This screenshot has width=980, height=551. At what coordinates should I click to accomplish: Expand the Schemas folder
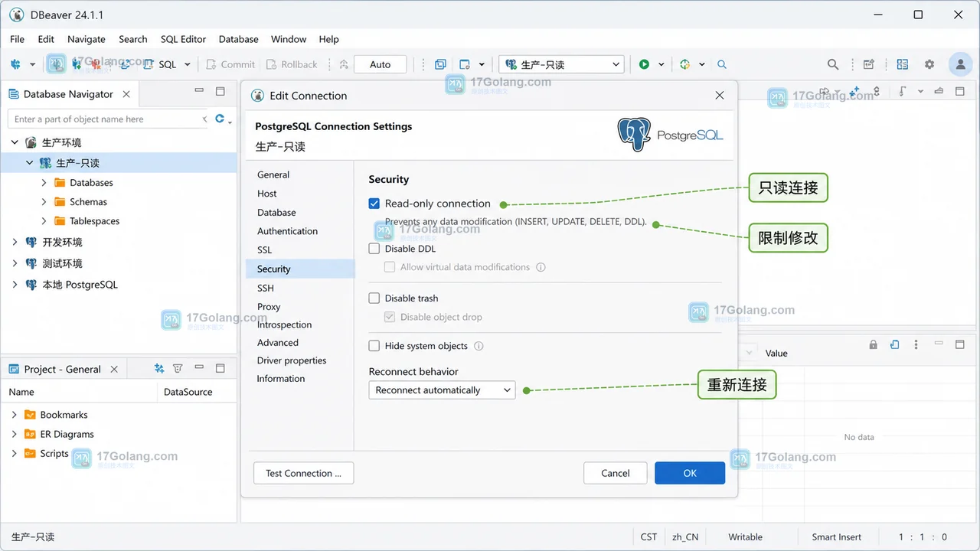44,202
